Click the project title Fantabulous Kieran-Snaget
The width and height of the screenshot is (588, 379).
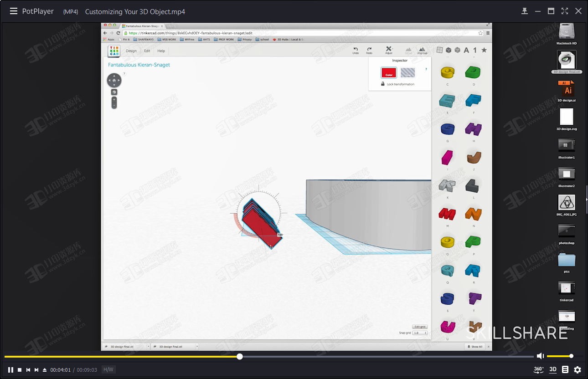139,65
